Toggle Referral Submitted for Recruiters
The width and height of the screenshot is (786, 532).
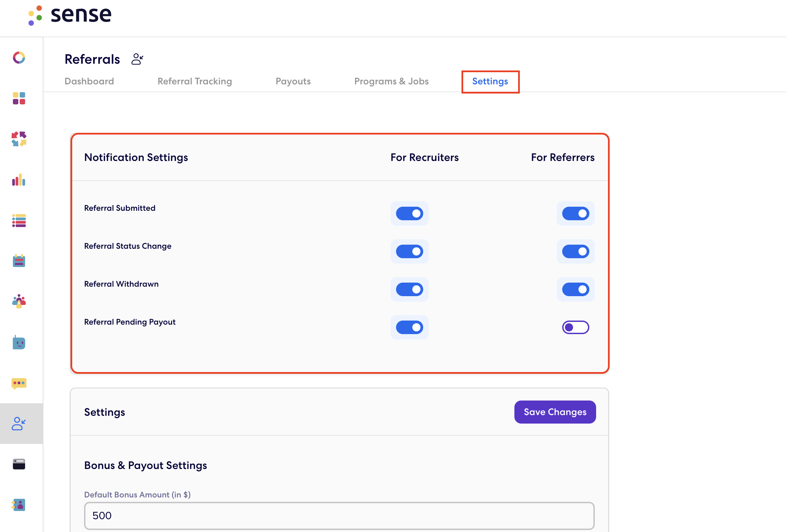tap(409, 213)
